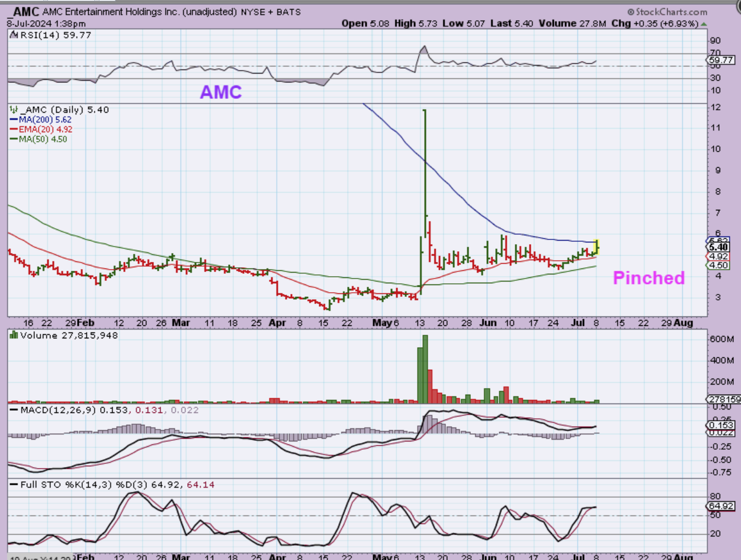741x560 pixels.
Task: Click the Jun label below the price panel
Action: coord(487,323)
